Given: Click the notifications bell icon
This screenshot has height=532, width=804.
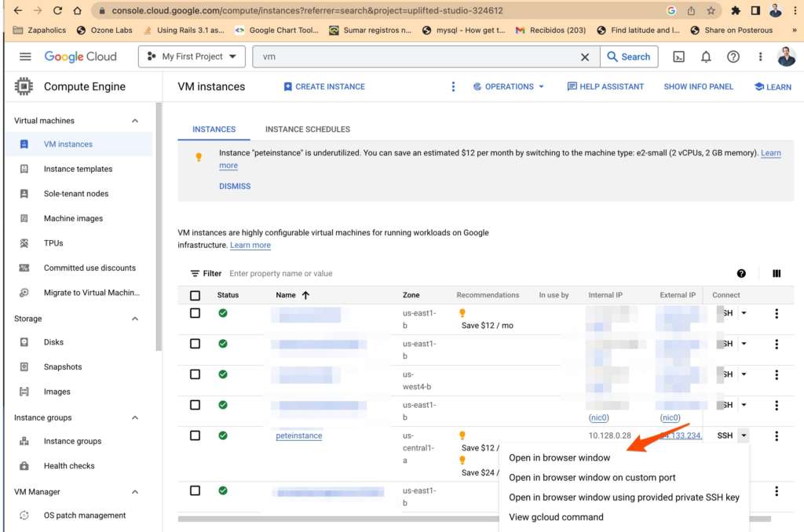Looking at the screenshot, I should coord(706,56).
